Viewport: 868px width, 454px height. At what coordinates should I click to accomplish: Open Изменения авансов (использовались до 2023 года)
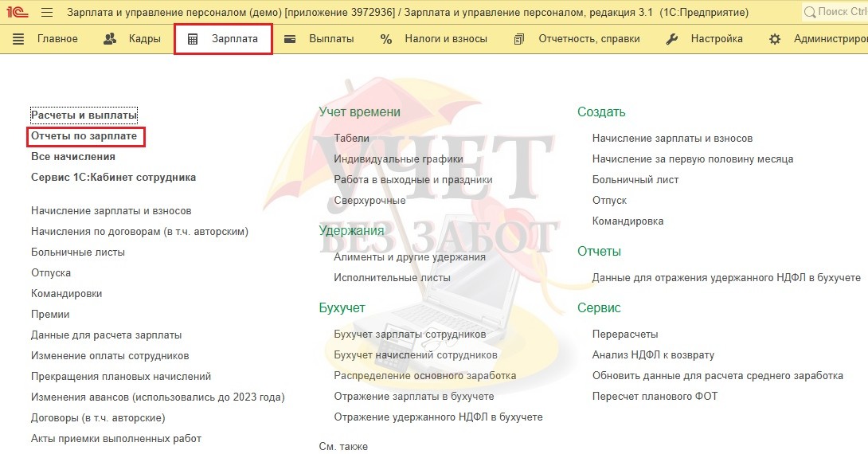158,397
